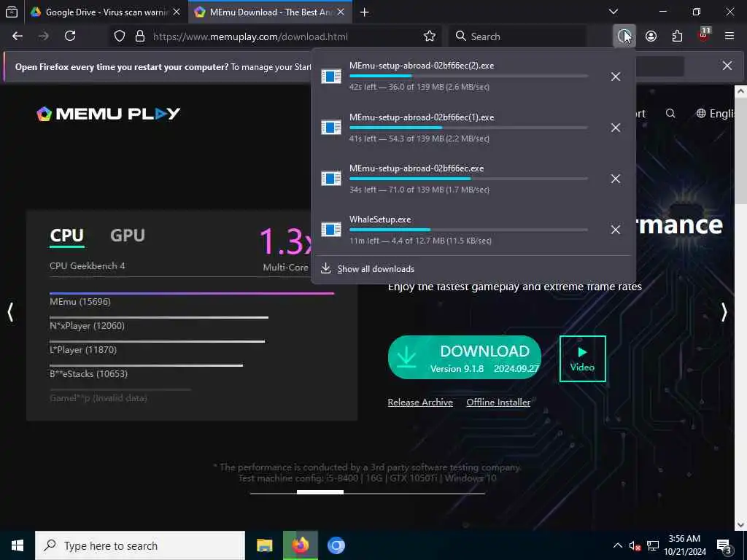Screen dimensions: 747x560
Task: Open the Offline Installer link
Action: [x=498, y=402]
